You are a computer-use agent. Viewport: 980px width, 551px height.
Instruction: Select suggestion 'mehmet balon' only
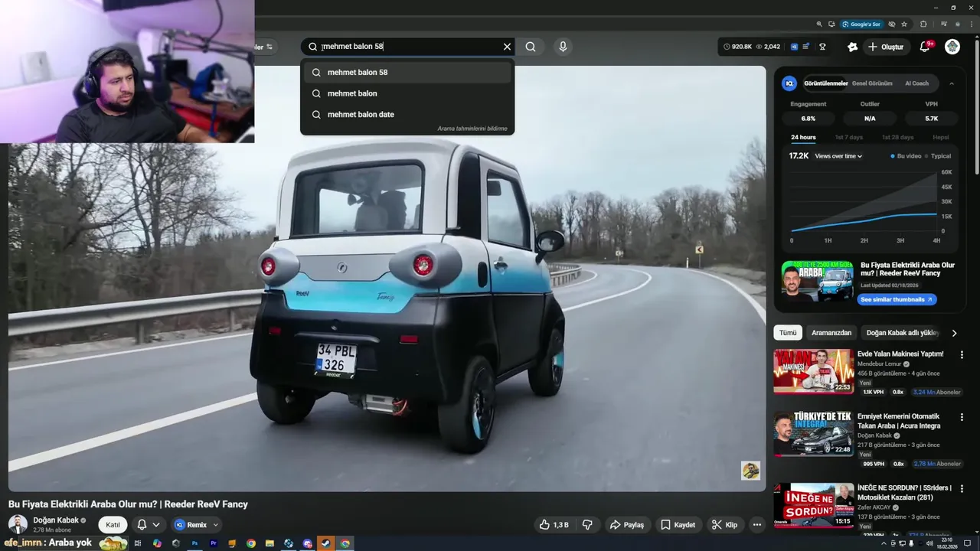point(407,93)
